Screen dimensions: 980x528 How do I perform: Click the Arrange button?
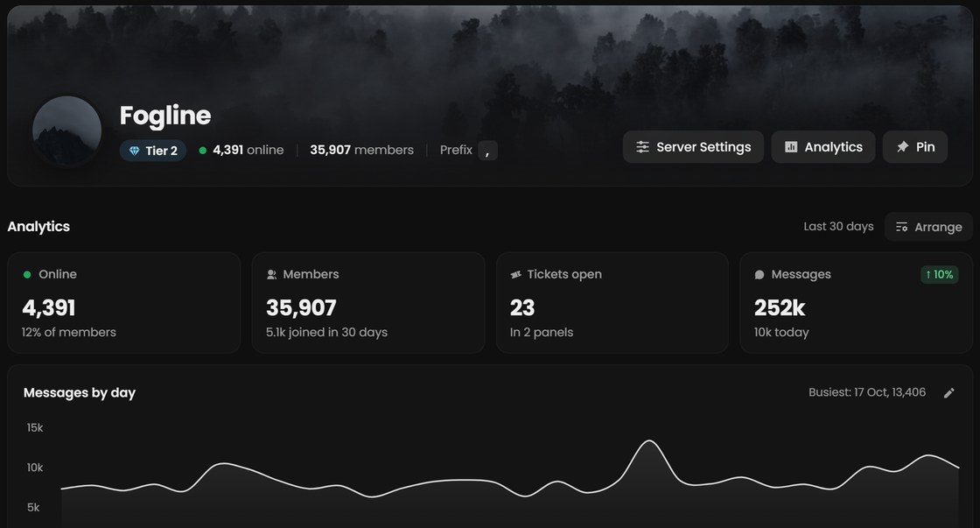point(928,227)
